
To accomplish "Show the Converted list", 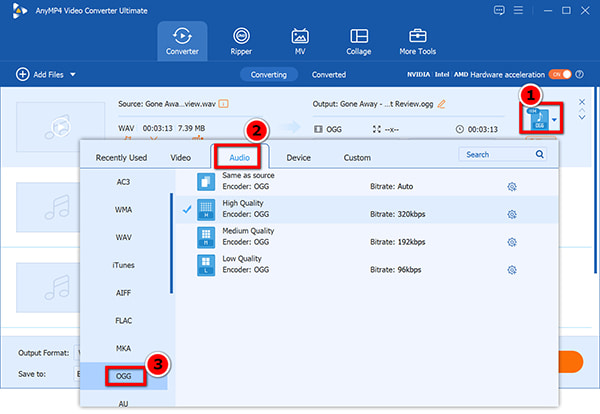I will pos(329,75).
